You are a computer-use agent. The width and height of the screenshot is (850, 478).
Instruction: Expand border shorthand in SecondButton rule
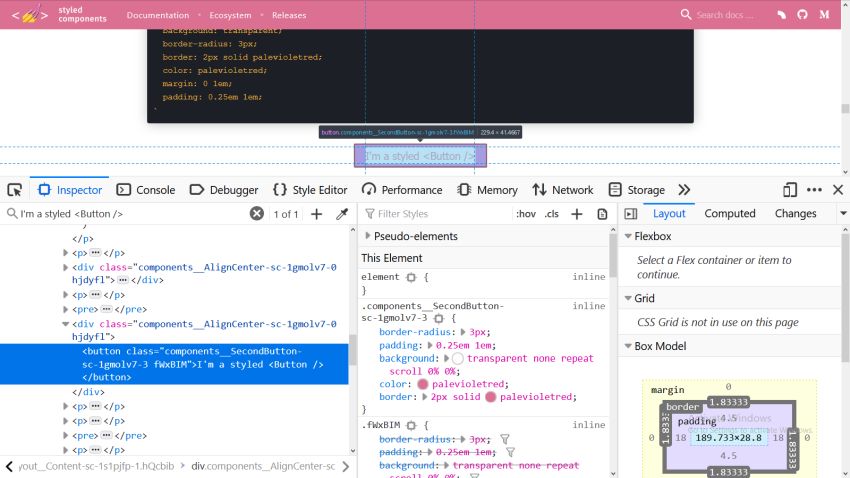(424, 397)
